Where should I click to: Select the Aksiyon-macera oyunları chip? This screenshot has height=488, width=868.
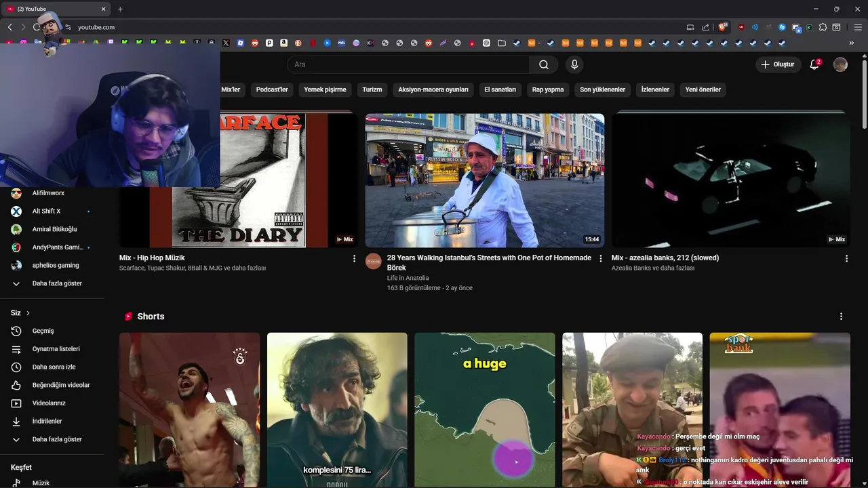pyautogui.click(x=433, y=89)
